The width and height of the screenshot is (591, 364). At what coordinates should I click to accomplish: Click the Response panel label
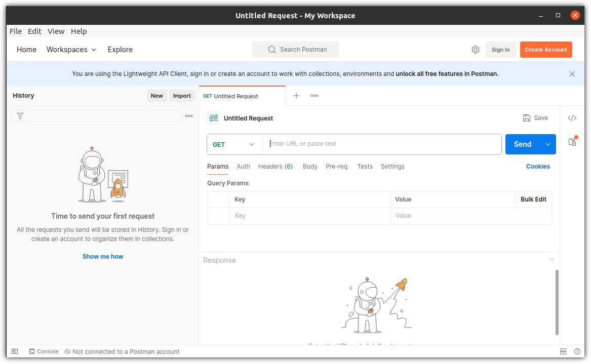tap(219, 260)
